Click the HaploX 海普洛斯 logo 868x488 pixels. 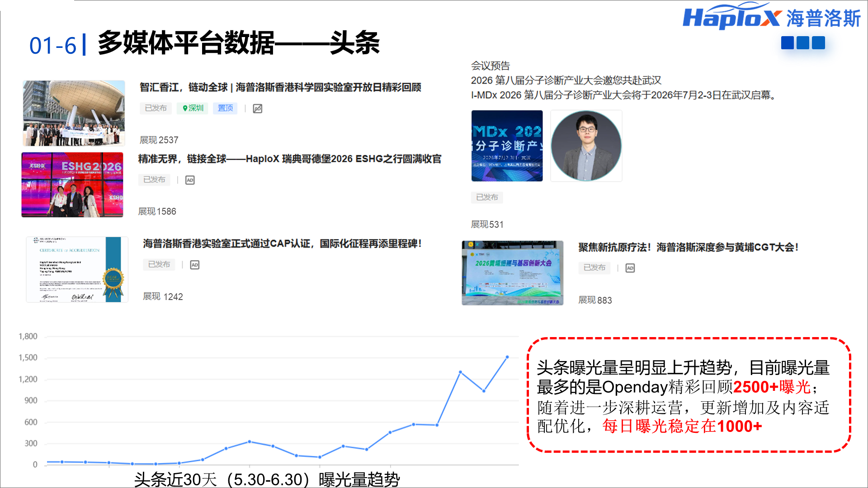[x=771, y=17]
